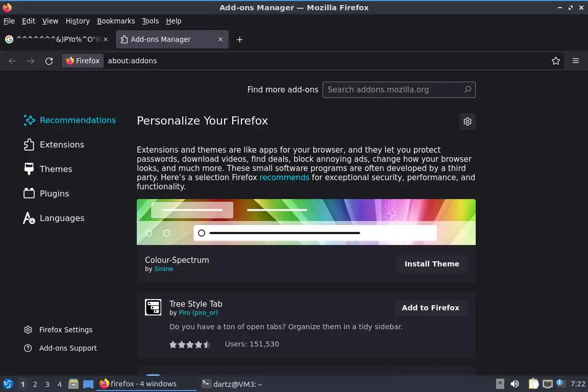The width and height of the screenshot is (588, 392).
Task: Click the clipboard tray icon
Action: click(533, 384)
